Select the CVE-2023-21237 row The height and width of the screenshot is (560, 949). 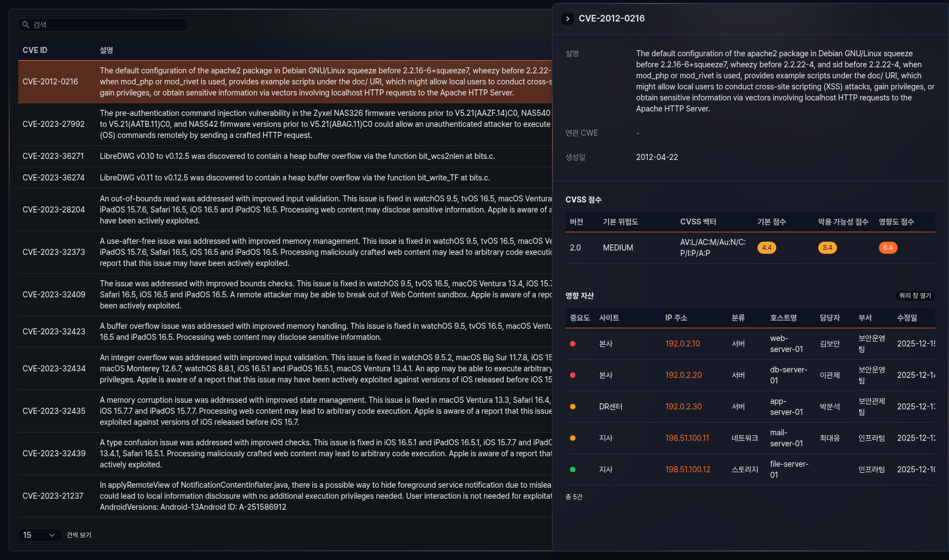(53, 496)
